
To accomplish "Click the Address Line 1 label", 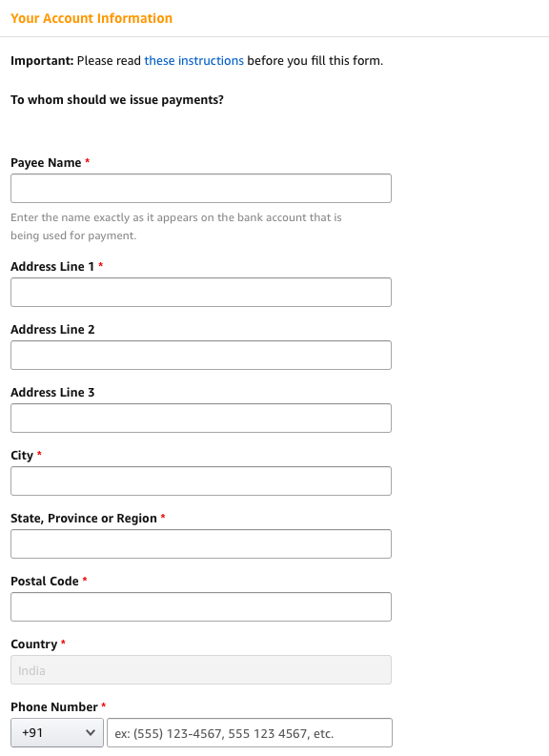I will pos(52,267).
